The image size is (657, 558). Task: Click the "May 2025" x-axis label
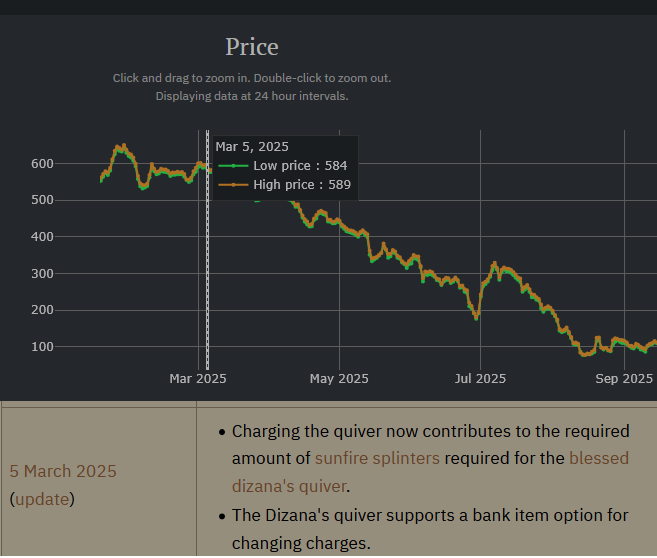click(339, 379)
